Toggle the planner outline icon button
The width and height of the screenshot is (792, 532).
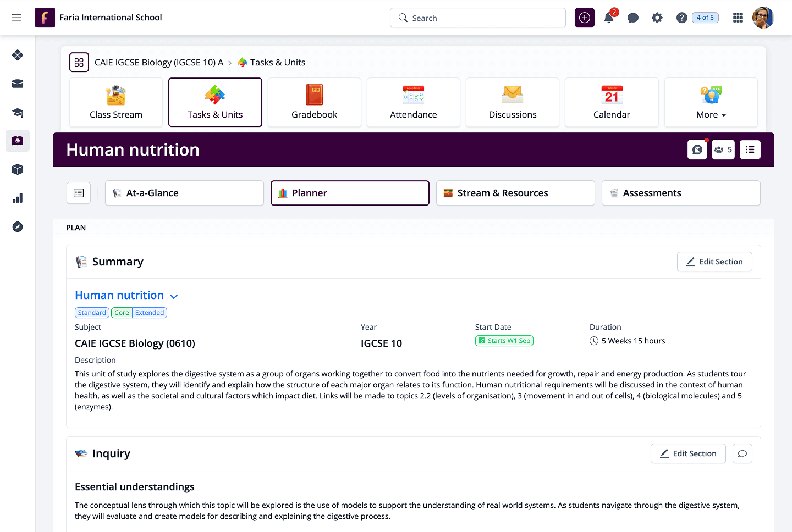coord(79,193)
